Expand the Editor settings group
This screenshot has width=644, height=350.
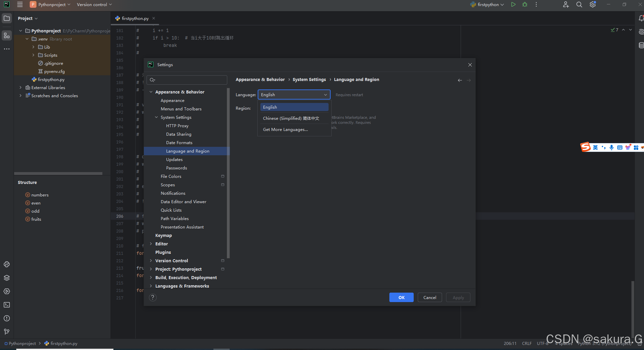click(151, 244)
